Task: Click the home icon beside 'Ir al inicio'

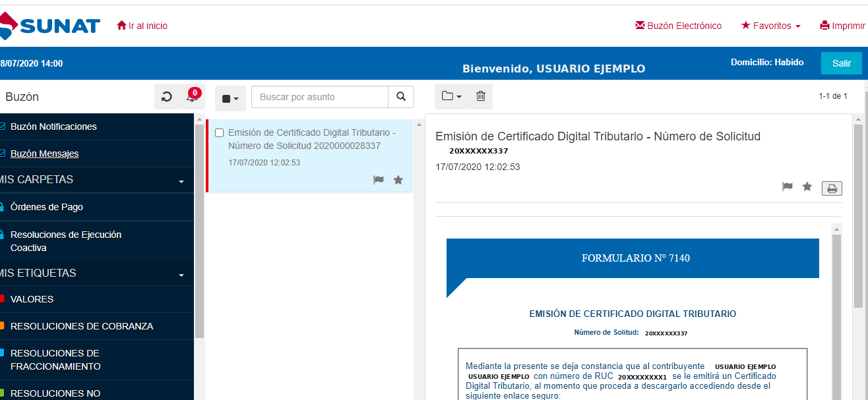Action: pyautogui.click(x=121, y=26)
